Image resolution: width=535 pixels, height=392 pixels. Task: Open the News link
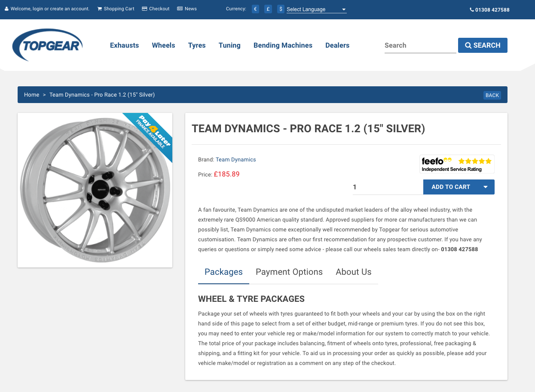click(187, 9)
